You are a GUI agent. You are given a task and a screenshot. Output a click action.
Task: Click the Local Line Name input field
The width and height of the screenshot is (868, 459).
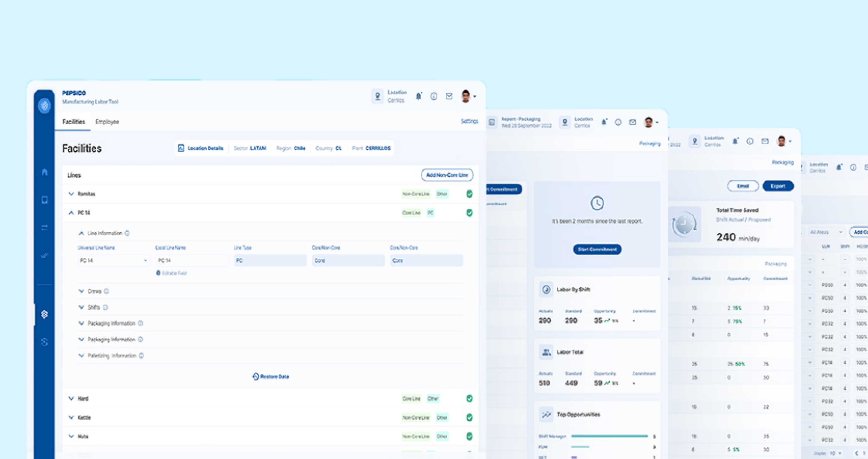pyautogui.click(x=192, y=260)
